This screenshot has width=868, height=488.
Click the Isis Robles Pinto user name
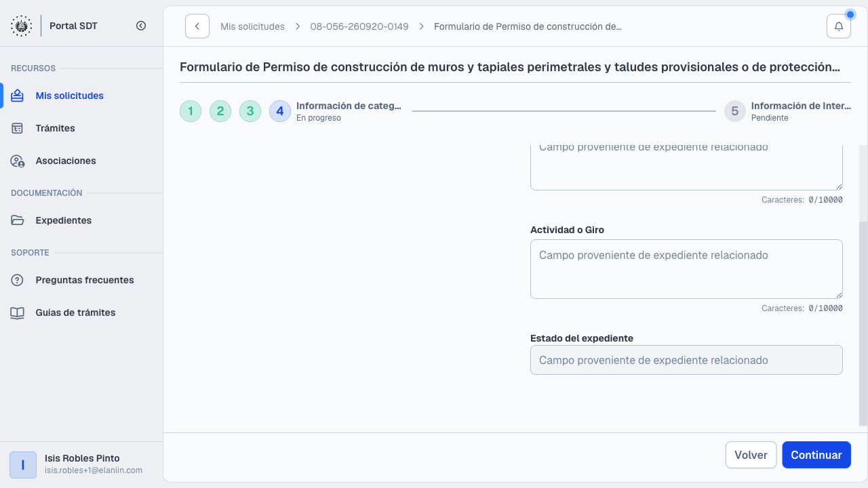click(x=82, y=458)
